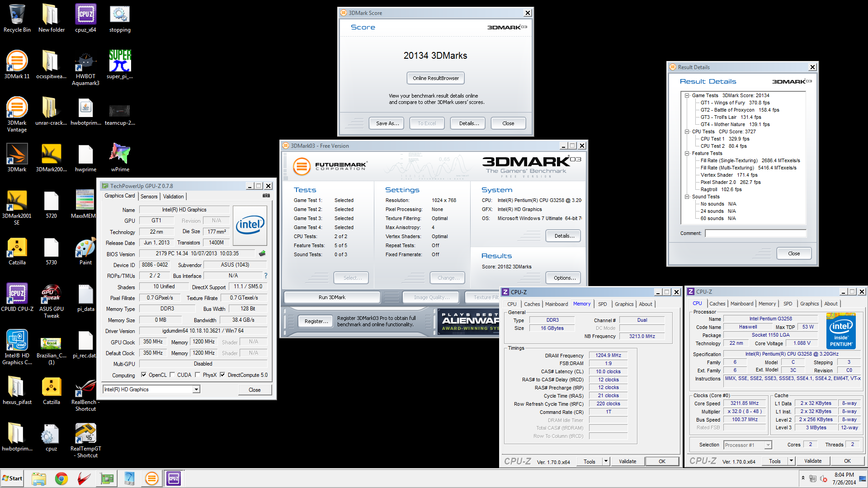
Task: Click the Alienware banner in 3DMark03
Action: tap(469, 321)
